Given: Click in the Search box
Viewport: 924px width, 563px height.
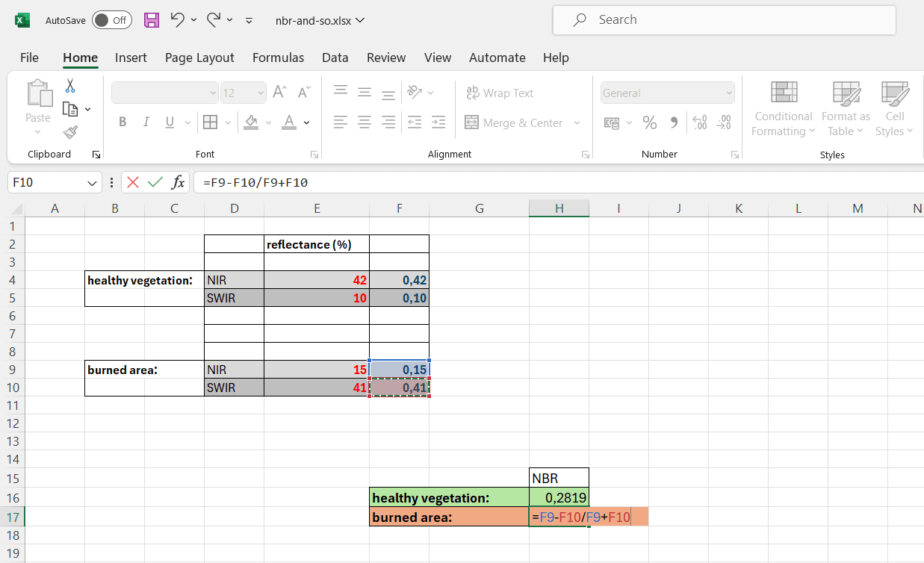Looking at the screenshot, I should (723, 20).
